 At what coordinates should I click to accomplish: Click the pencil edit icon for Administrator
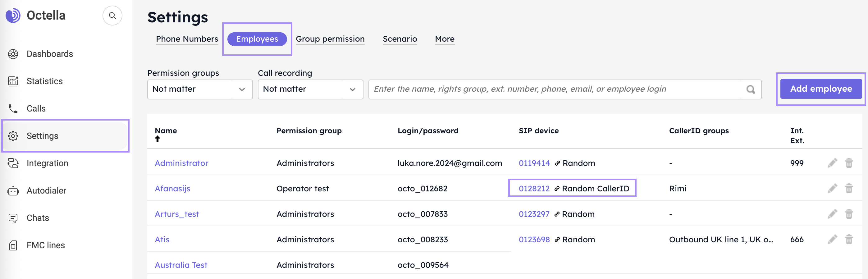click(832, 163)
